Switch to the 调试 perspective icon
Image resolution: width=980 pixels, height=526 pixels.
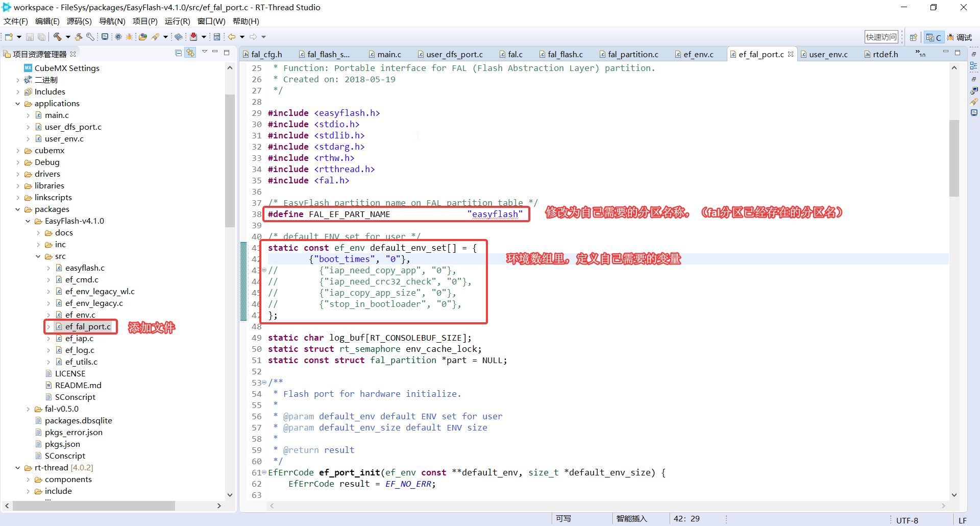[x=960, y=37]
